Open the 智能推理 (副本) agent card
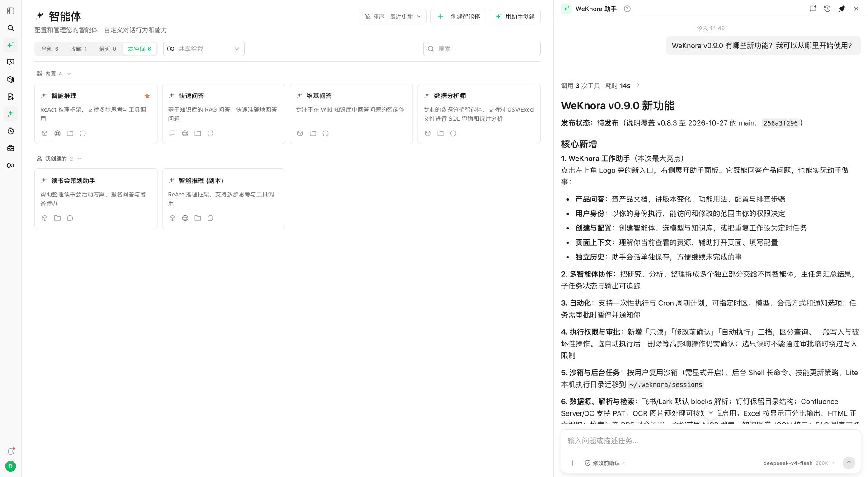This screenshot has width=868, height=477. pos(224,199)
